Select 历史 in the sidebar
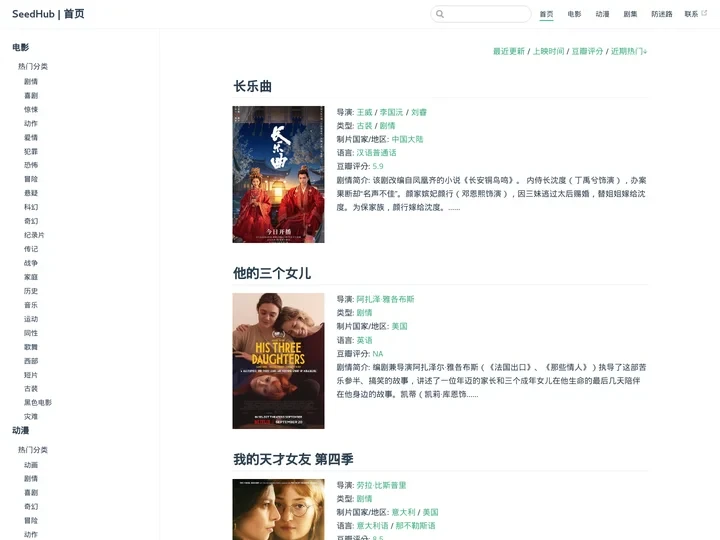720x540 pixels. coord(31,291)
